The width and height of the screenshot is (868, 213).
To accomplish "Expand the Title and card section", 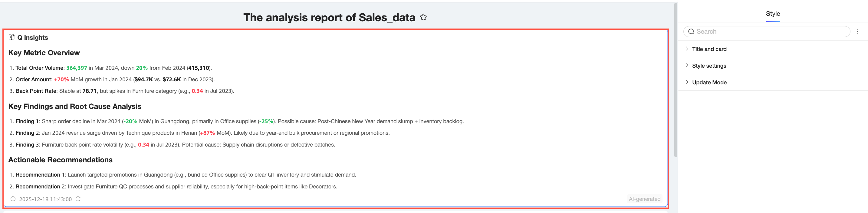I will coord(709,49).
